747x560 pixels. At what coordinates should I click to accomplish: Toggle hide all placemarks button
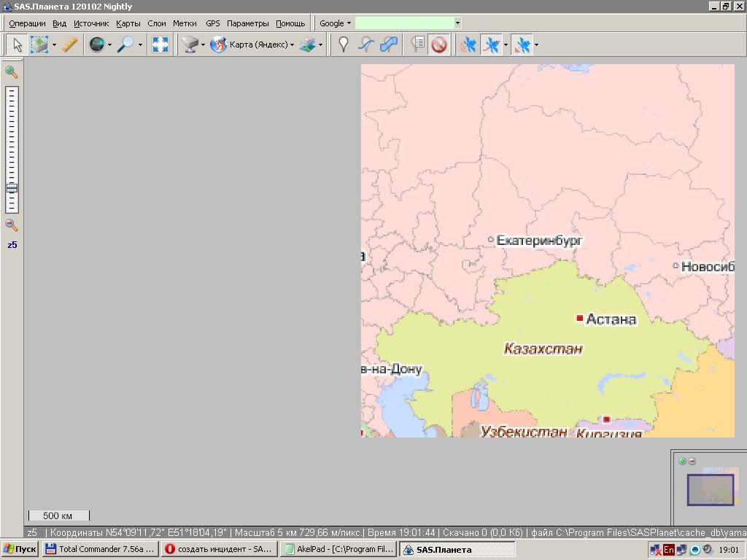[438, 45]
